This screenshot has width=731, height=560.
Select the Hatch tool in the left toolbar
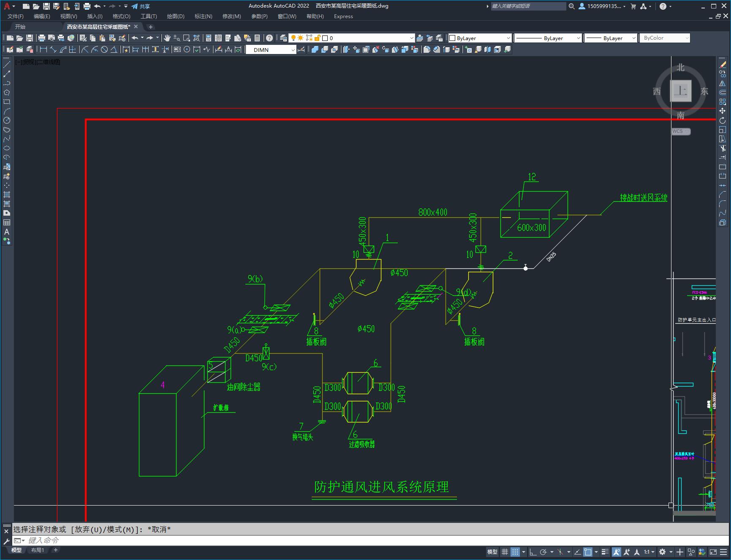click(7, 195)
